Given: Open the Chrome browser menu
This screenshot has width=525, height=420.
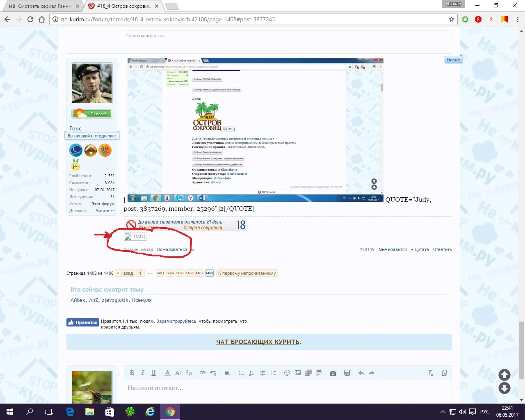Looking at the screenshot, I should pyautogui.click(x=518, y=19).
